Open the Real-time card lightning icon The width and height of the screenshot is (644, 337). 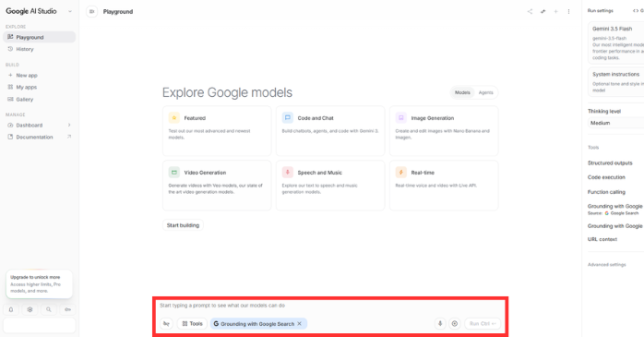[400, 173]
